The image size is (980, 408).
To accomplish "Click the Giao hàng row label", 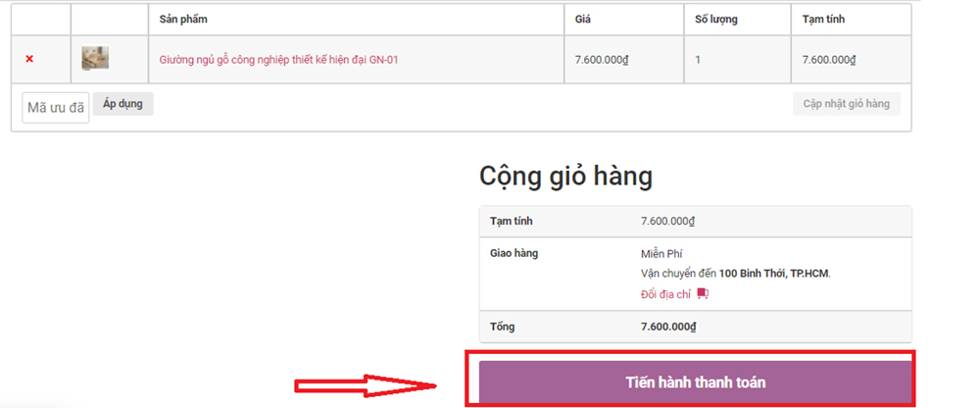I will [514, 253].
